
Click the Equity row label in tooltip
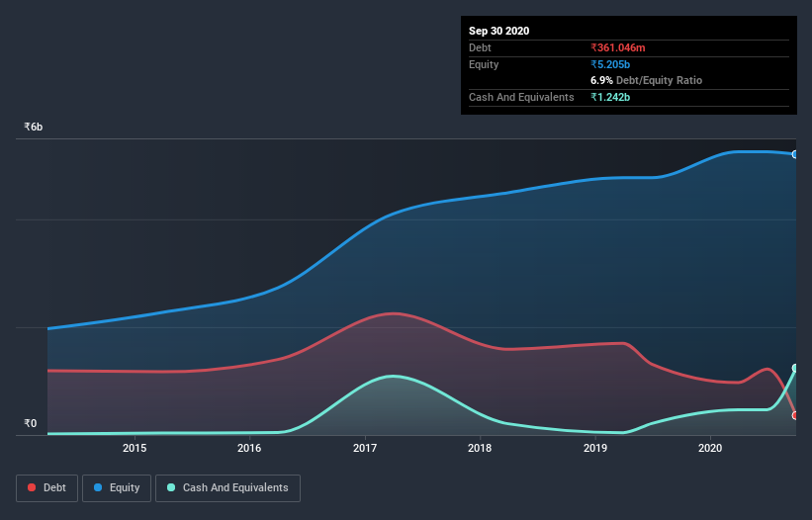484,64
